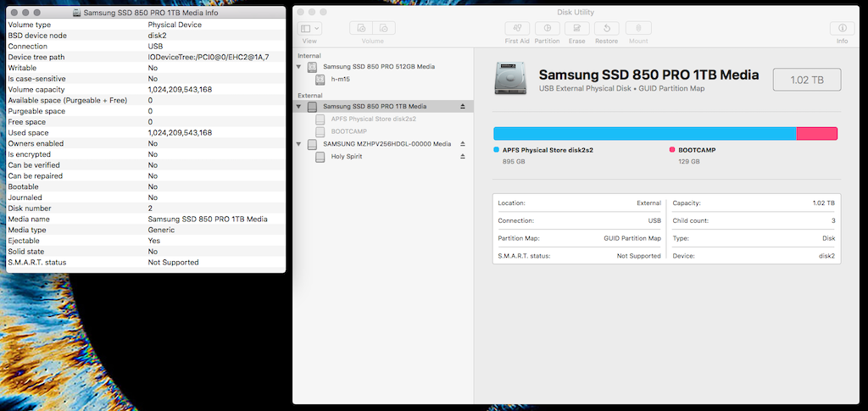Image resolution: width=868 pixels, height=411 pixels.
Task: Close the Samsung SSD Media Info window
Action: tap(14, 12)
